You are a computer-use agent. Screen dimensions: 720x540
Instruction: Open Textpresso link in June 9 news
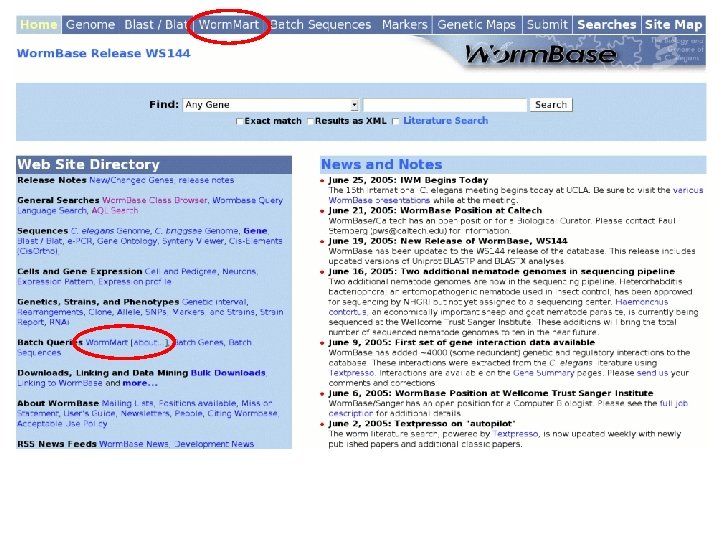click(351, 373)
